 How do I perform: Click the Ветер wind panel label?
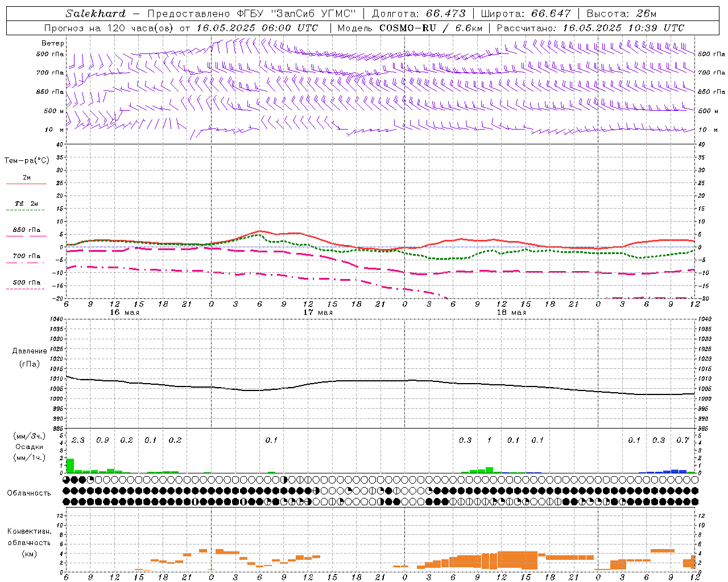coord(53,43)
